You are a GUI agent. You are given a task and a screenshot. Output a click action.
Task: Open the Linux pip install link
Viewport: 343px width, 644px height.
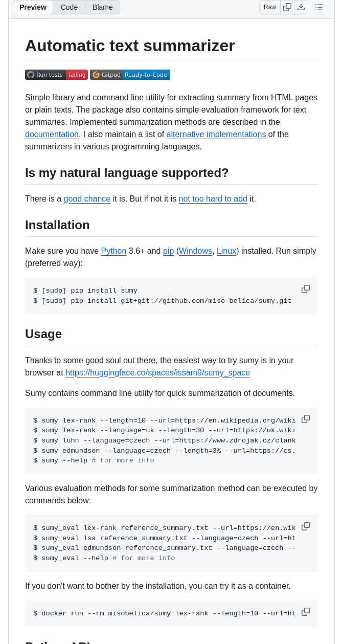(226, 251)
